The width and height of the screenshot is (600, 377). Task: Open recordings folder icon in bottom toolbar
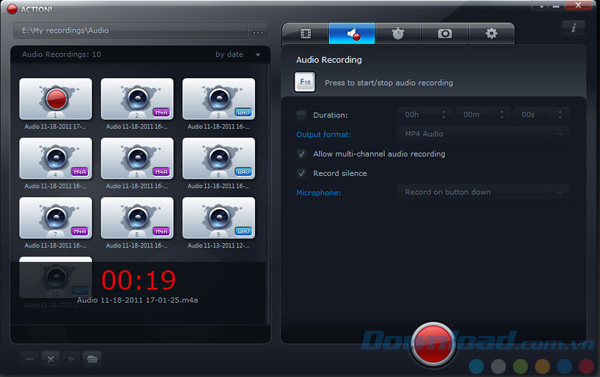[92, 359]
